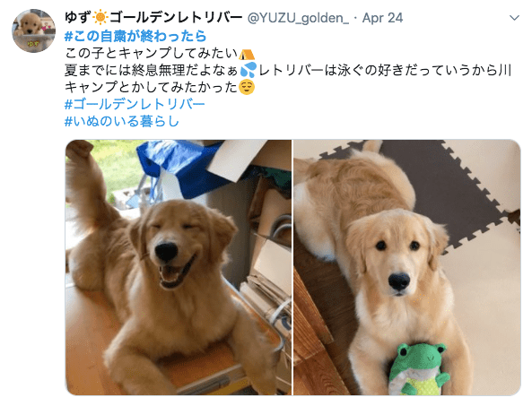This screenshot has height=406, width=532.
Task: Click tweet text 夏までには終息無理だよなぁ
Action: 152,70
